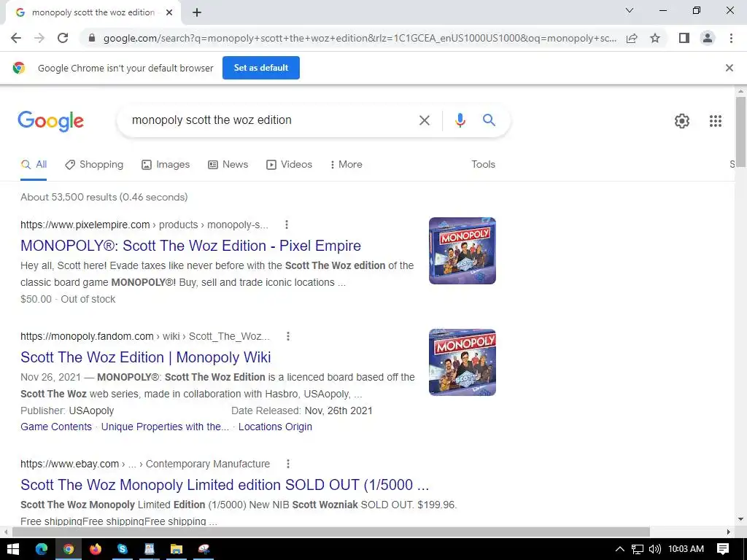View site information via the lock icon
Screen dimensions: 747x560
tap(93, 38)
